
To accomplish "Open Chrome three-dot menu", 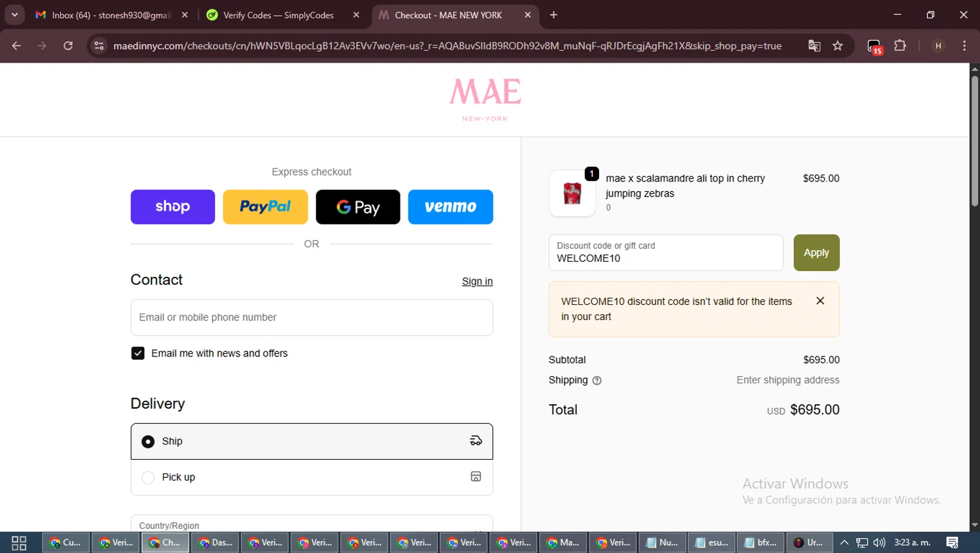I will [964, 46].
